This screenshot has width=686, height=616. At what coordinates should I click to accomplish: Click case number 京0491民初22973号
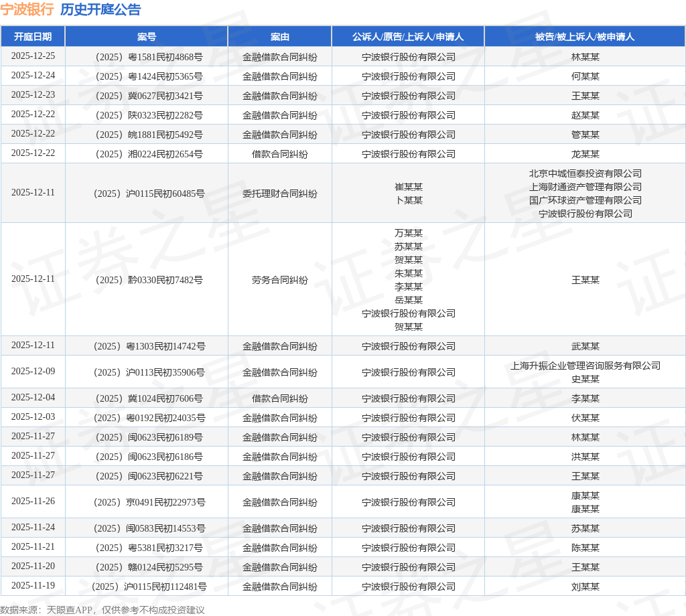pos(149,502)
